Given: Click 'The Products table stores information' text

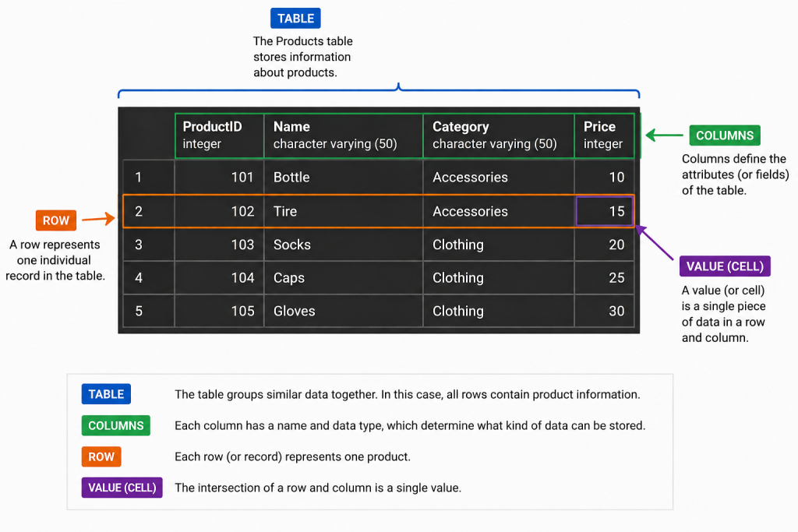Looking at the screenshot, I should pyautogui.click(x=303, y=56).
